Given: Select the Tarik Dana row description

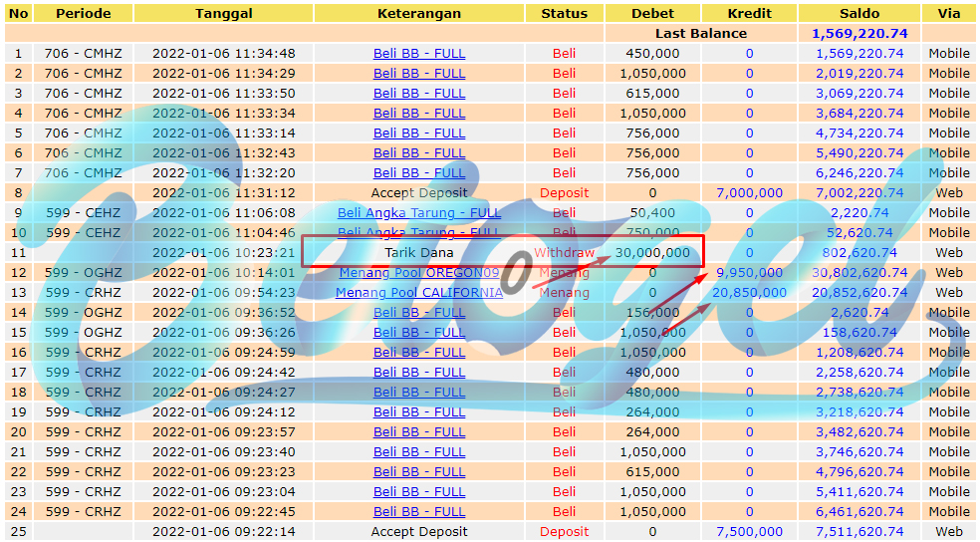Looking at the screenshot, I should click(418, 252).
